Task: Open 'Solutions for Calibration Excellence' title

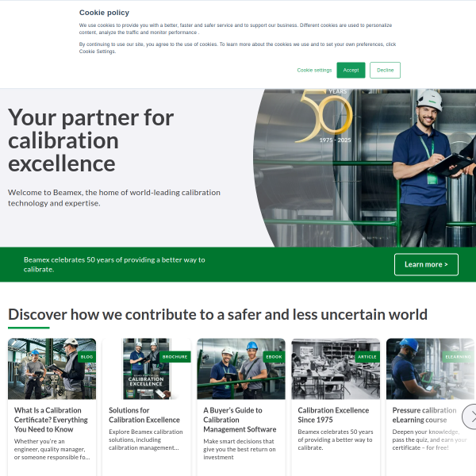Action: tap(144, 415)
